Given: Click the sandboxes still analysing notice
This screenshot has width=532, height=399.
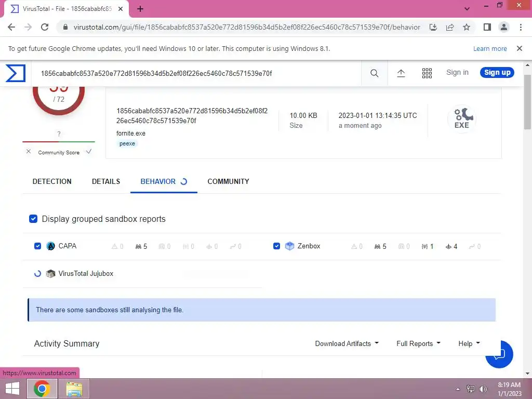Looking at the screenshot, I should tap(262, 310).
